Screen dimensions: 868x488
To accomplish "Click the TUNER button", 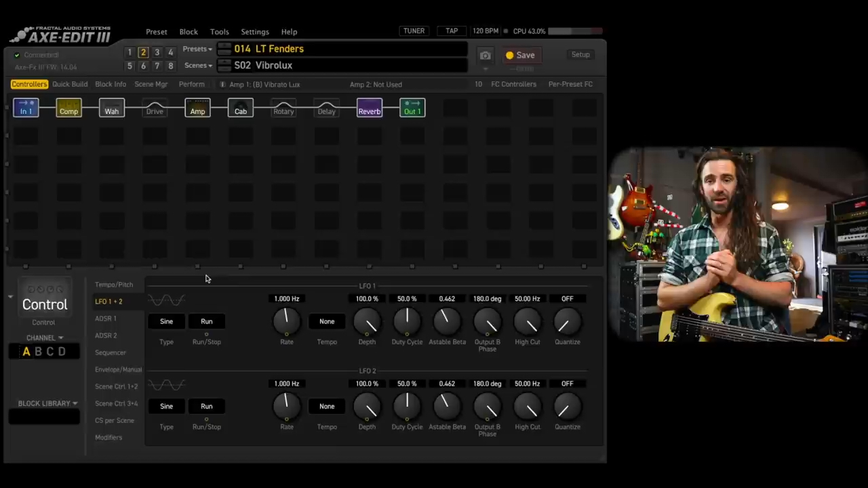I will point(414,31).
